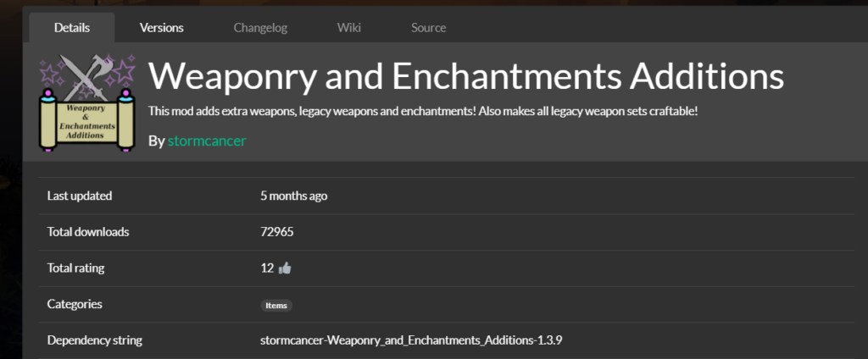Select the Items category tag
Image resolution: width=868 pixels, height=359 pixels.
(276, 306)
